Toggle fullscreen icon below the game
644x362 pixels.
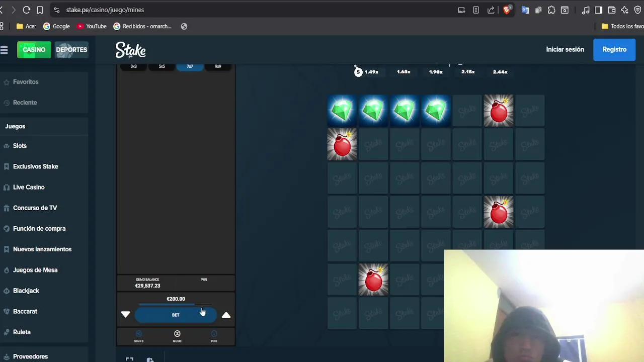129,359
